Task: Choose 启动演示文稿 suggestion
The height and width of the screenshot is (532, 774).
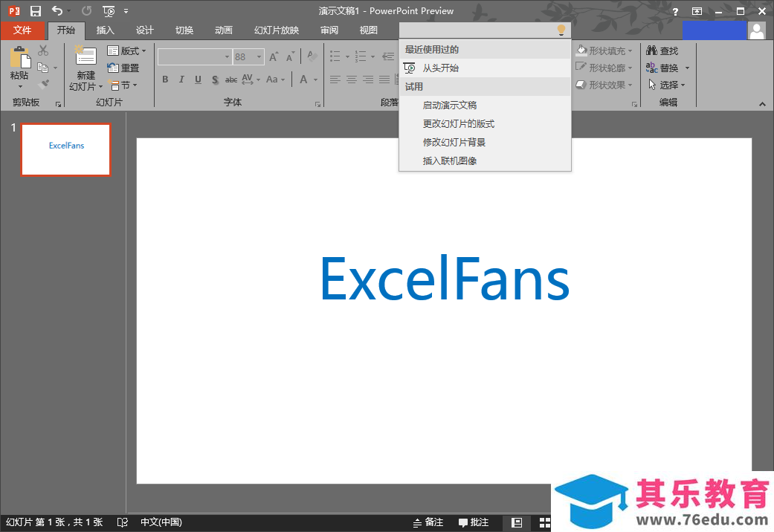Action: pyautogui.click(x=486, y=105)
